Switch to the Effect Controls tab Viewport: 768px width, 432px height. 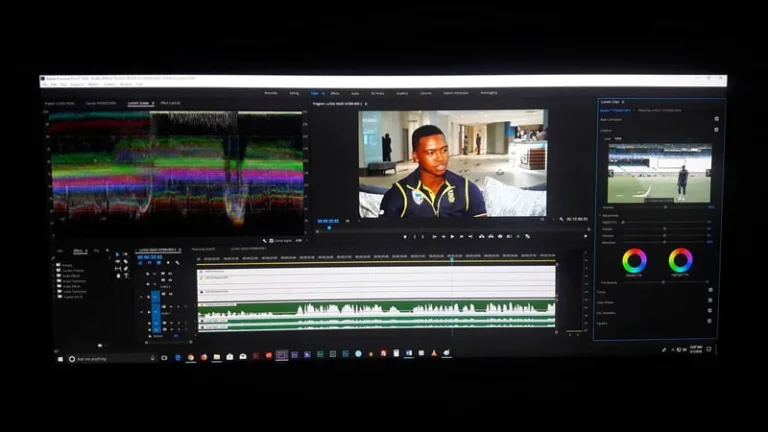(x=170, y=103)
